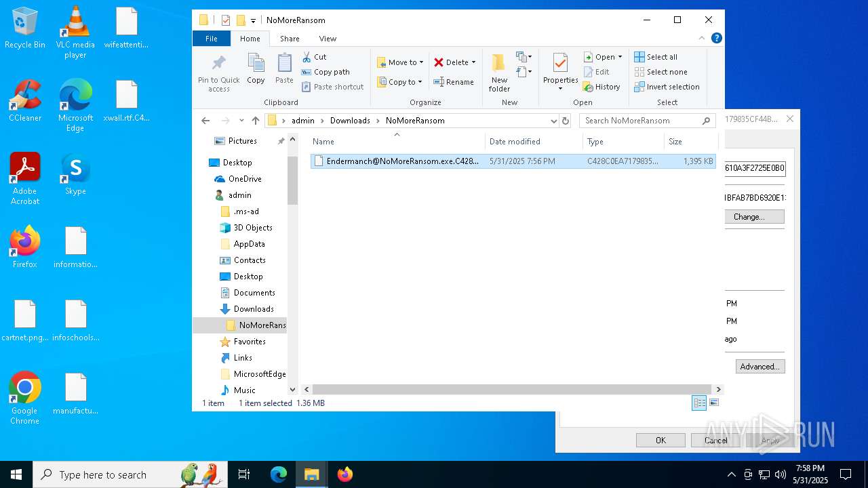Switch to the Home ribbon tab

[250, 39]
